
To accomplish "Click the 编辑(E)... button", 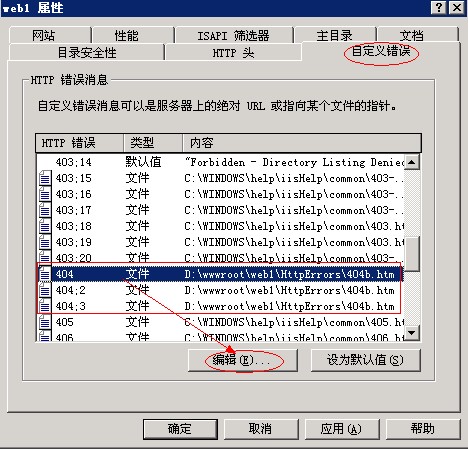I will click(x=243, y=360).
